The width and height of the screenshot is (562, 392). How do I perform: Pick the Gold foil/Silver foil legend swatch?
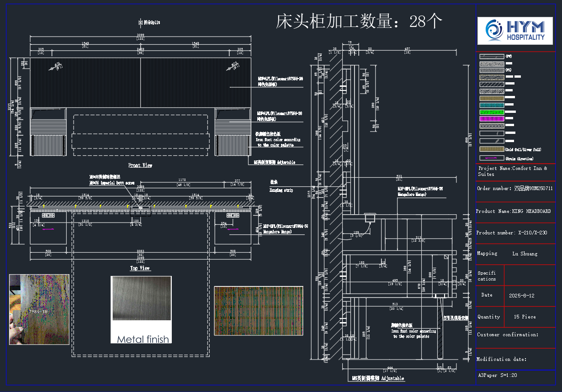[x=491, y=149]
